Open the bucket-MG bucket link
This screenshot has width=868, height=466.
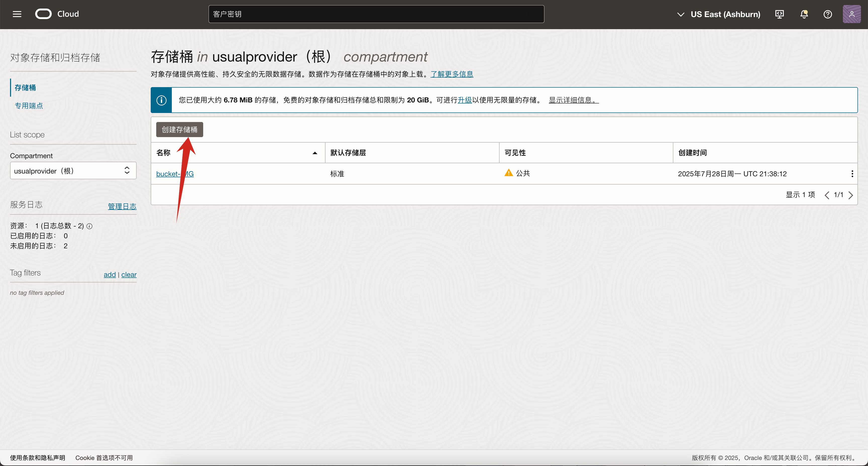click(175, 173)
